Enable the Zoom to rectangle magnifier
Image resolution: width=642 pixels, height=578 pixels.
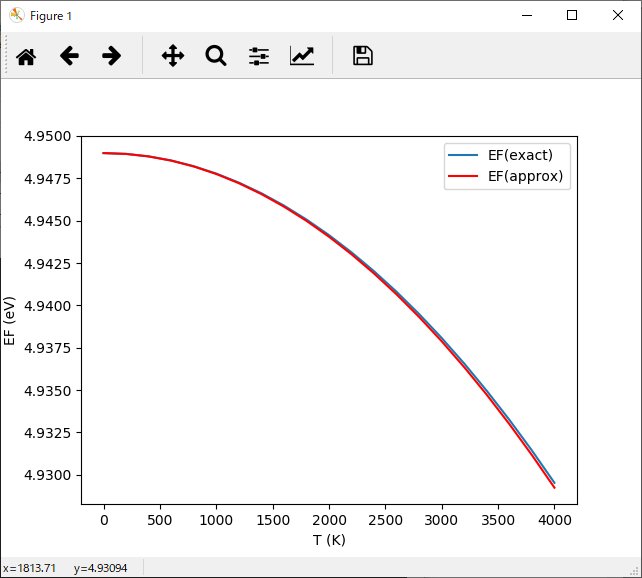pos(216,56)
